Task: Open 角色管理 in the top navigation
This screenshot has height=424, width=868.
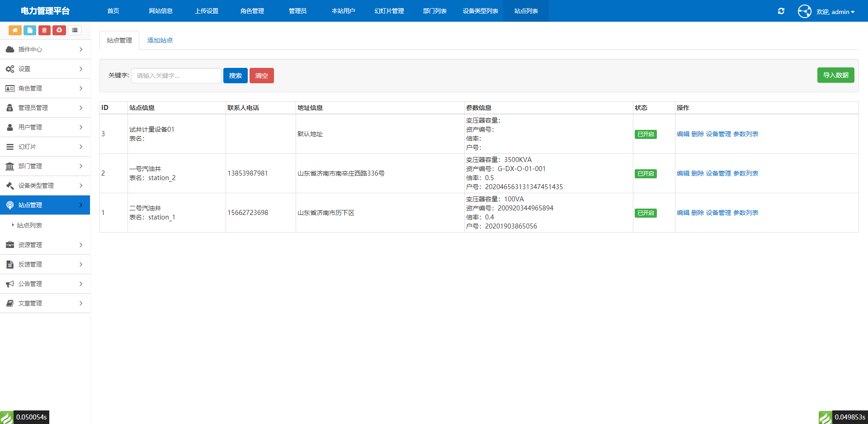Action: click(252, 11)
